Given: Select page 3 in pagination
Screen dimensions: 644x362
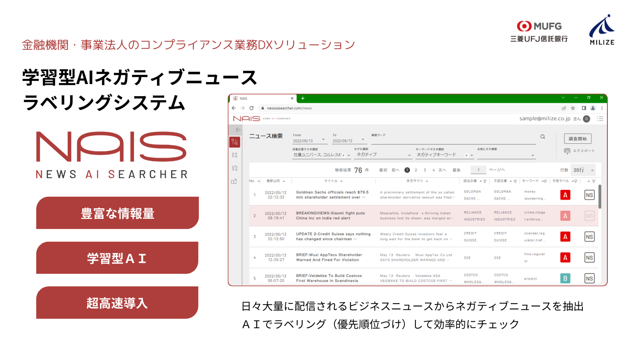Looking at the screenshot, I should pos(425,170).
